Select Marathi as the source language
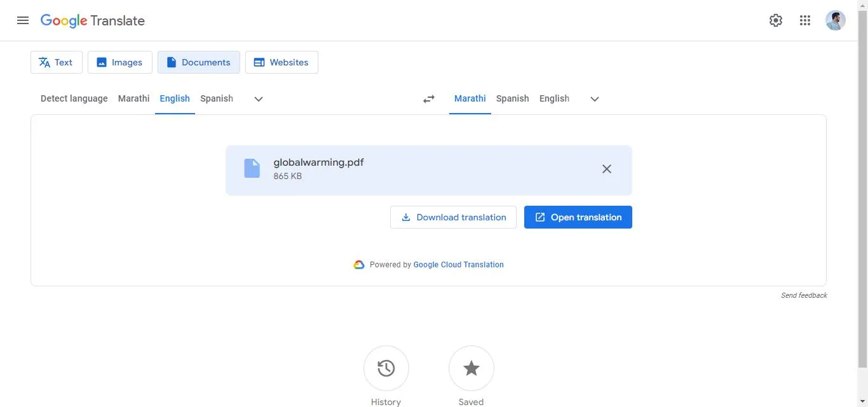 tap(133, 98)
